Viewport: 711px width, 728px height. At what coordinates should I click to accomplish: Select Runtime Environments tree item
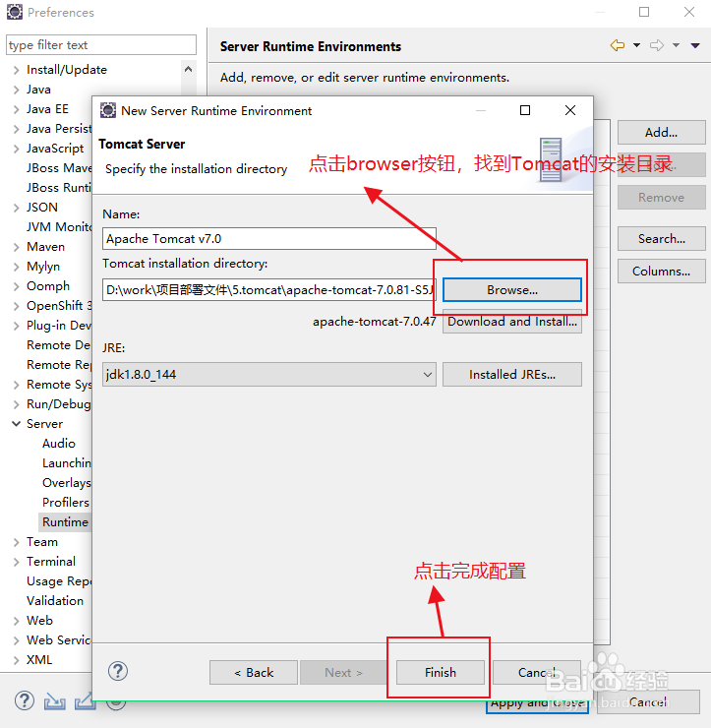66,521
